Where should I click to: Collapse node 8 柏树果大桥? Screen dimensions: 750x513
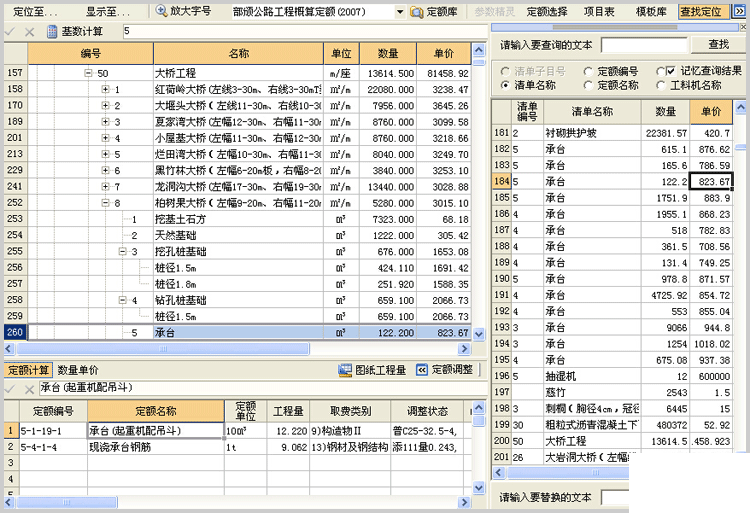click(x=105, y=203)
